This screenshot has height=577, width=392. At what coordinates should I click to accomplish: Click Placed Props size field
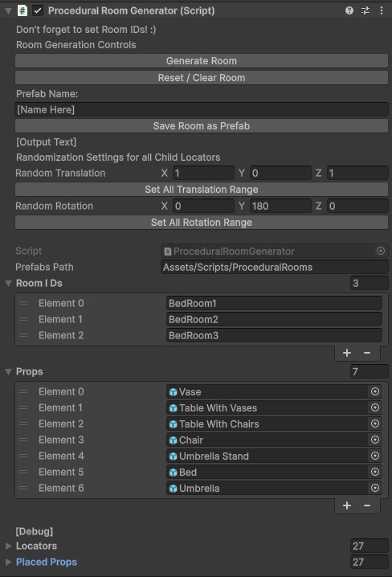(x=370, y=562)
